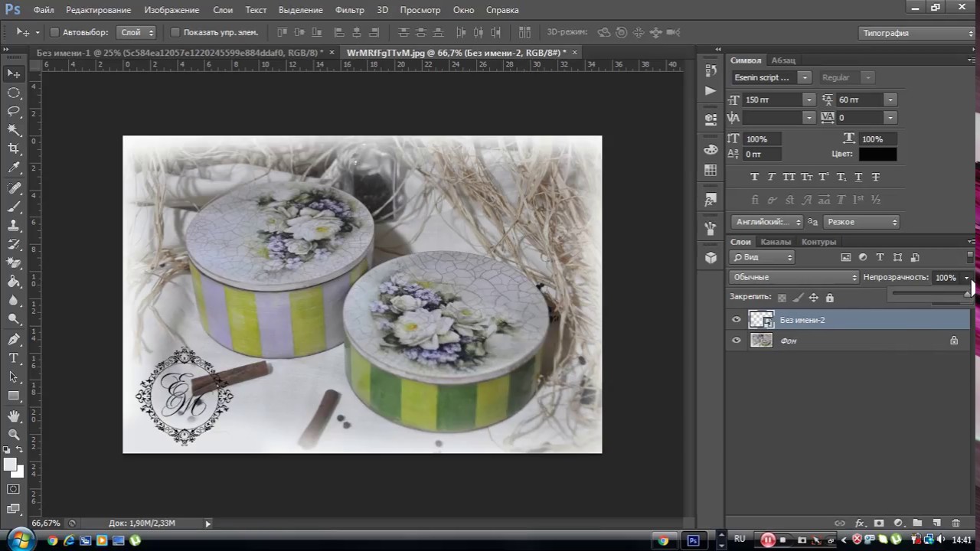This screenshot has width=980, height=551.
Task: Hide the Фон layer
Action: [737, 341]
